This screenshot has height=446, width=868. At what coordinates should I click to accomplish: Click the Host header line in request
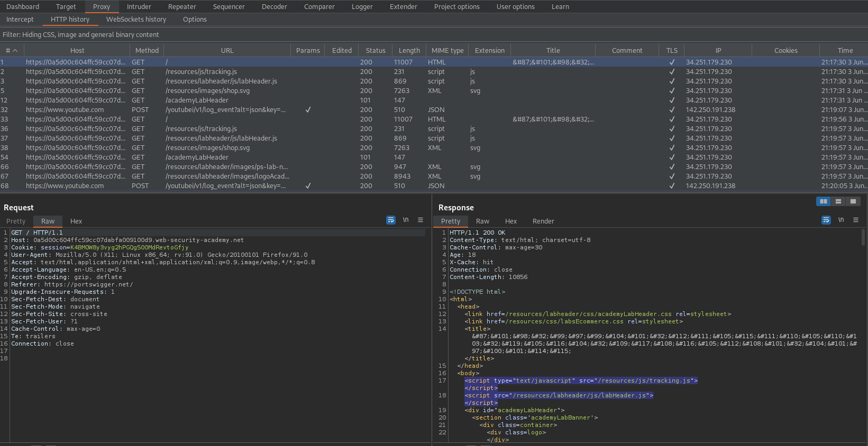tap(127, 240)
